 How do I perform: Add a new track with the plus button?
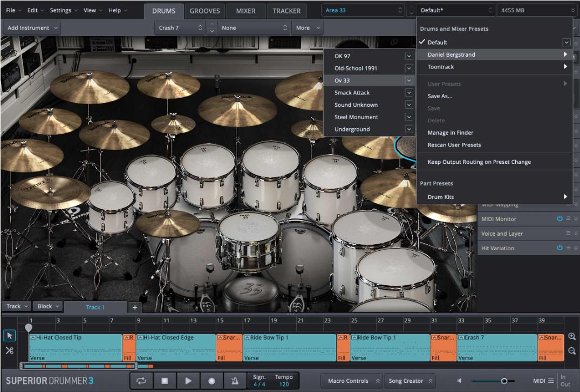135,307
